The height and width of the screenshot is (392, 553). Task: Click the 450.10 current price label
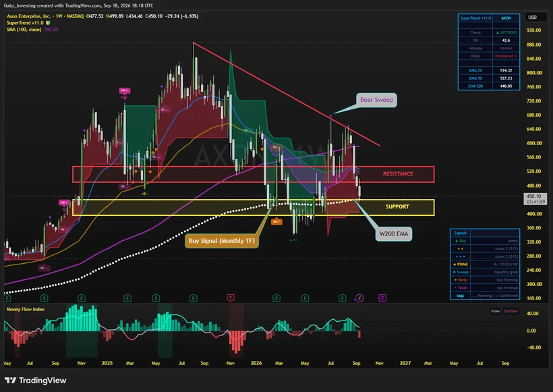(x=533, y=196)
